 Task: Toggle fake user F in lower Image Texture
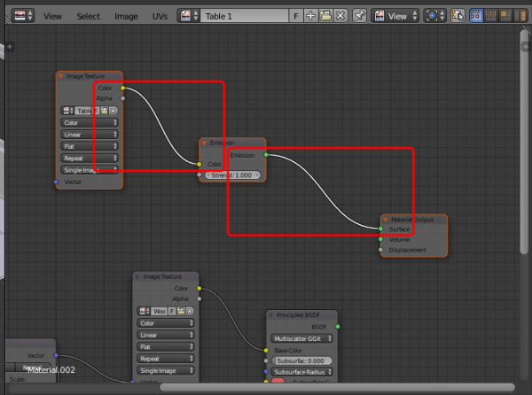pyautogui.click(x=172, y=311)
